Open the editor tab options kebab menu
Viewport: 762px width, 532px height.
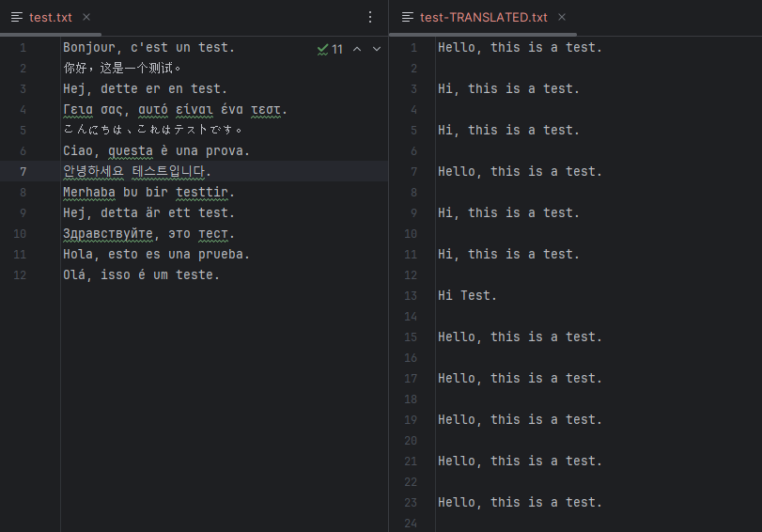(370, 17)
